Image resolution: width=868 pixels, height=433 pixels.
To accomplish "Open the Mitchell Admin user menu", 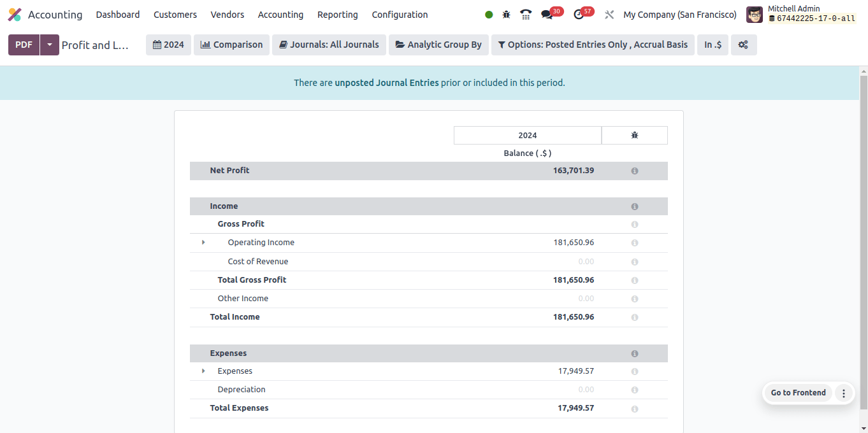I will click(802, 15).
